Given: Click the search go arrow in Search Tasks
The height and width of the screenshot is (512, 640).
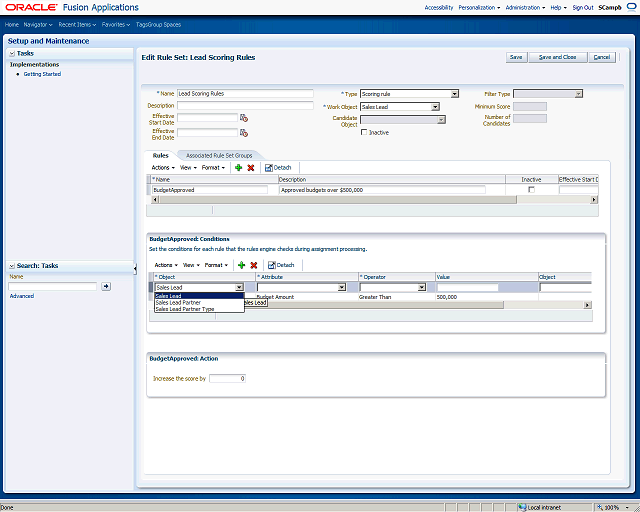Looking at the screenshot, I should pyautogui.click(x=106, y=286).
